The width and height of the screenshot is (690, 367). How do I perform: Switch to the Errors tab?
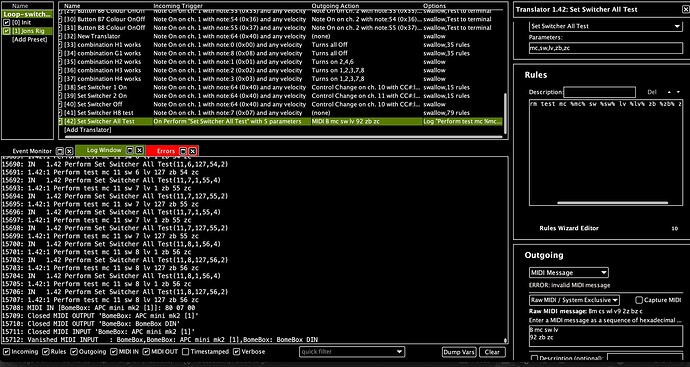166,151
